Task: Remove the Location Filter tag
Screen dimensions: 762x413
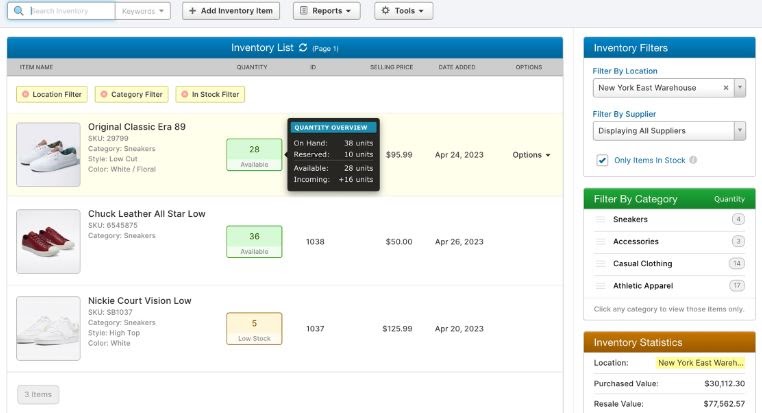Action: (25, 95)
